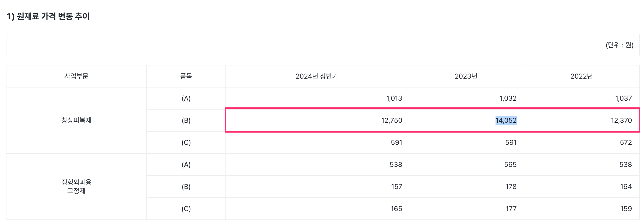The width and height of the screenshot is (644, 224).
Task: Click the 원재료 가격 변동 추이 heading
Action: [48, 16]
